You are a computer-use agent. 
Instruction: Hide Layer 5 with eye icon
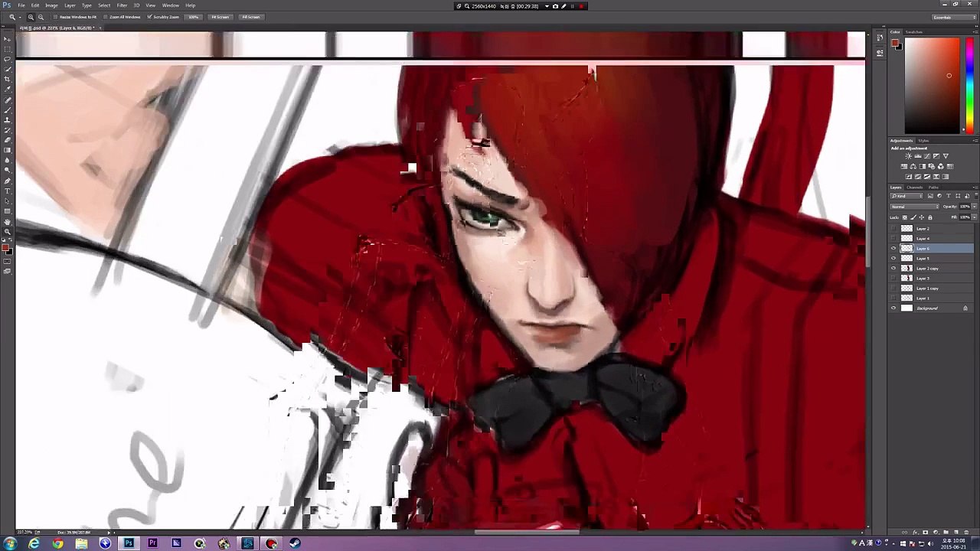pos(893,259)
